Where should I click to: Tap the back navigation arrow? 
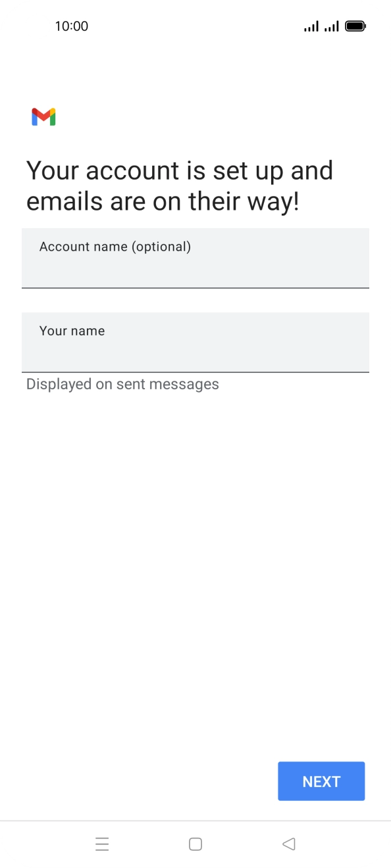click(x=288, y=844)
